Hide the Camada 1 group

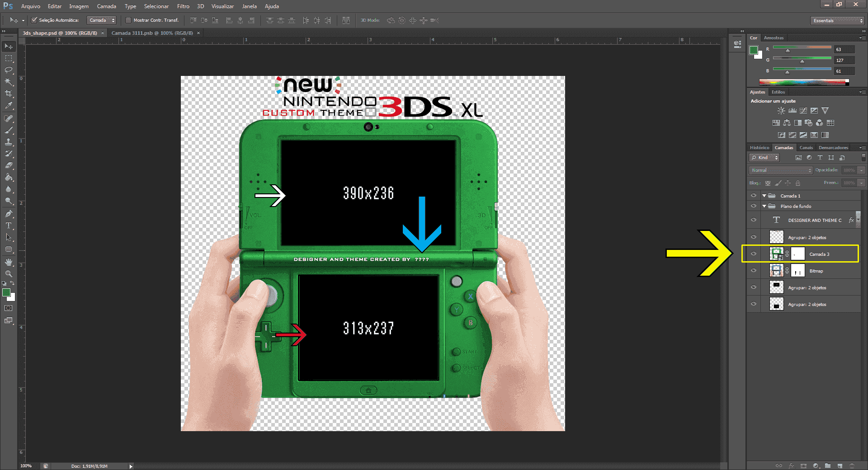[x=754, y=196]
